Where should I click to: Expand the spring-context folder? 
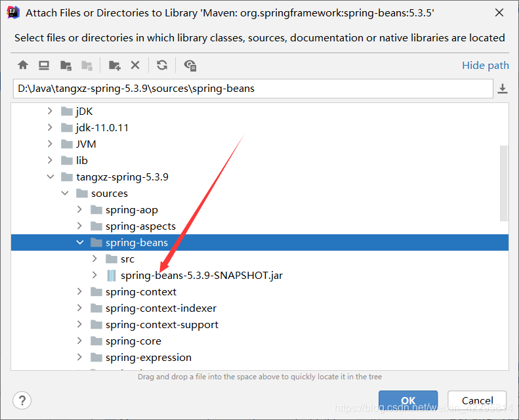click(79, 291)
